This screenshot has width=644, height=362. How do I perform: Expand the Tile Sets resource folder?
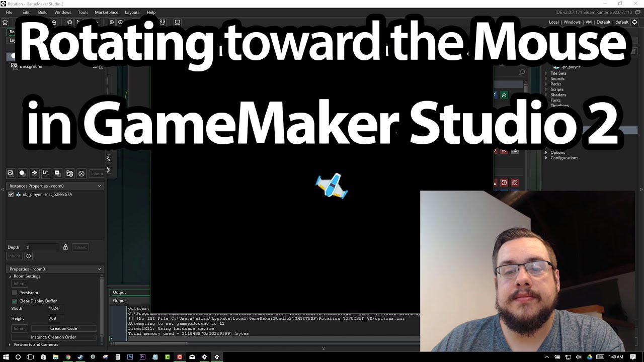point(546,73)
